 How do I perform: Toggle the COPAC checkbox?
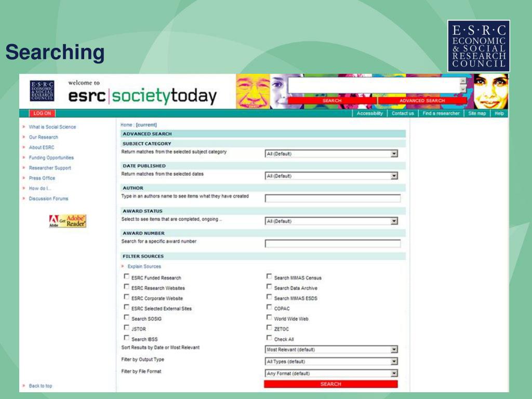click(269, 307)
